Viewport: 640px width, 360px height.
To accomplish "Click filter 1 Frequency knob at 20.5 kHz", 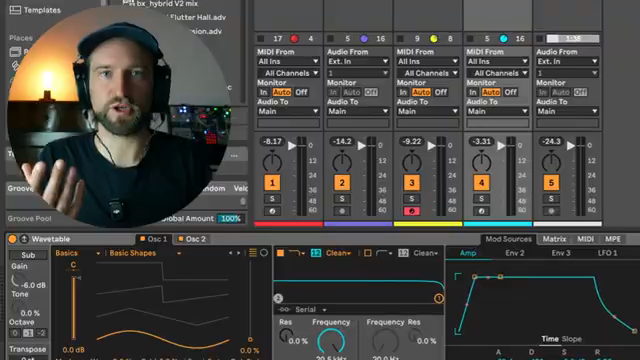I will point(331,341).
